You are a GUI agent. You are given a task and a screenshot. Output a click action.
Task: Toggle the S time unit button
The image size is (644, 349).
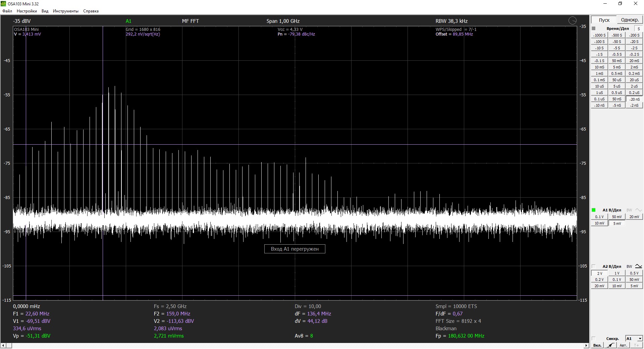click(639, 29)
